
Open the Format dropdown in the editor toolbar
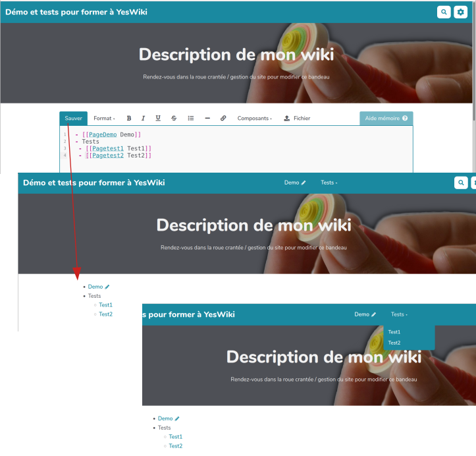(103, 119)
